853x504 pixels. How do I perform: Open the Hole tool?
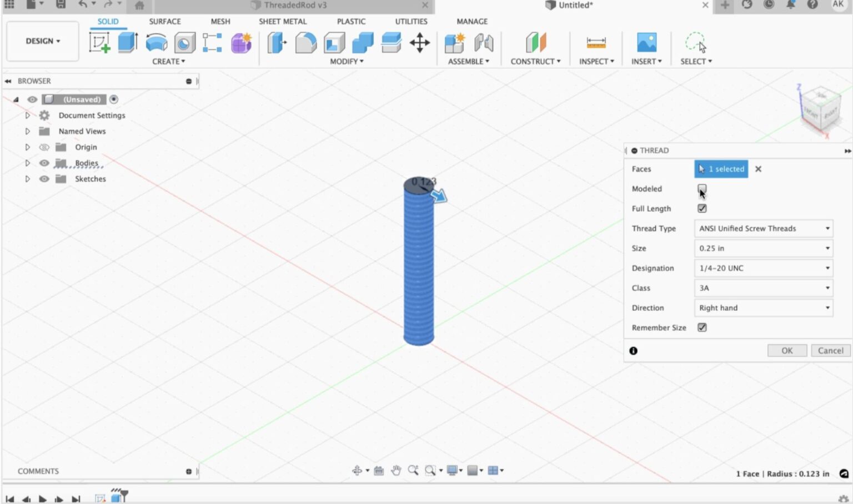coord(184,42)
